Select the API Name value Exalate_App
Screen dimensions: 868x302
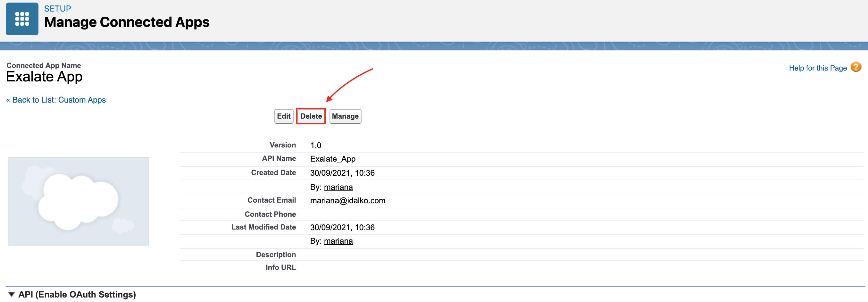[333, 159]
